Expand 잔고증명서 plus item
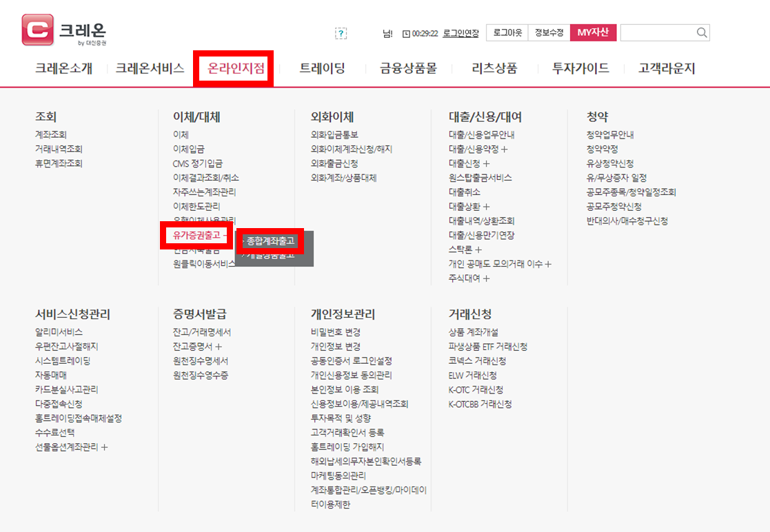 point(197,347)
